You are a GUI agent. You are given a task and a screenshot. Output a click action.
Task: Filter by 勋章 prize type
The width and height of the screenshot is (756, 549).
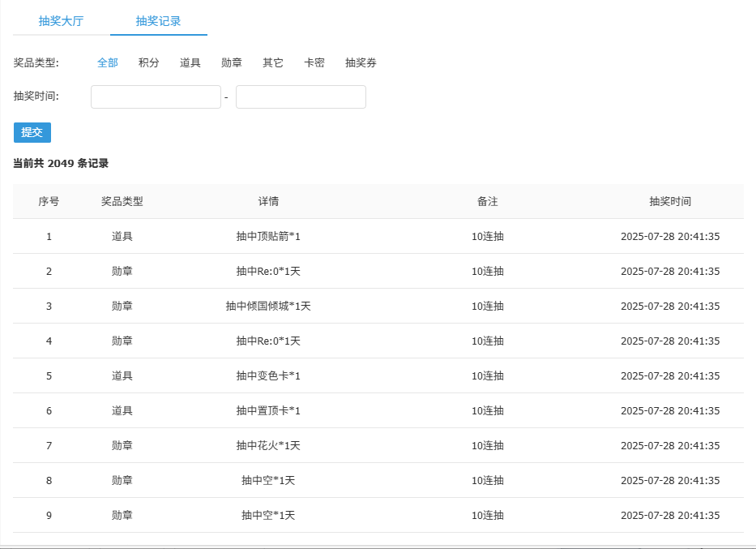tap(231, 62)
